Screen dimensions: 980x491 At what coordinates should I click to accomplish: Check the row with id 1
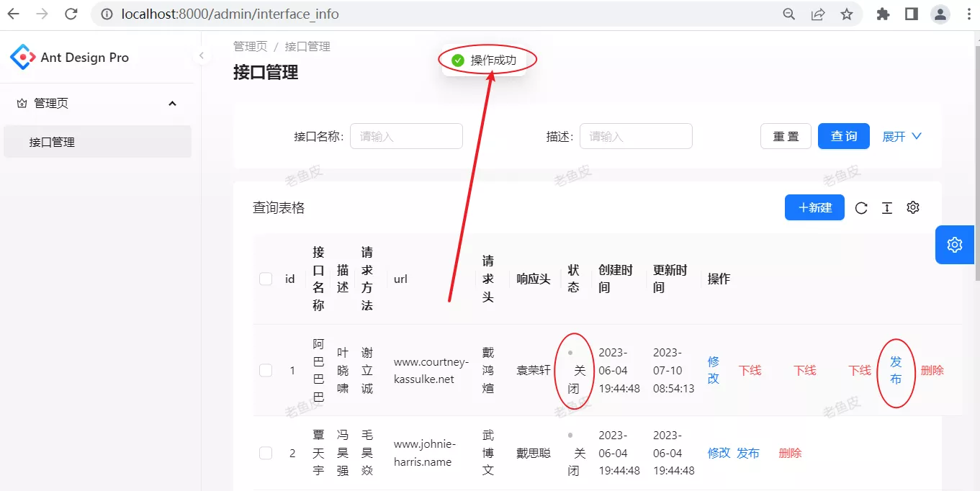click(266, 370)
